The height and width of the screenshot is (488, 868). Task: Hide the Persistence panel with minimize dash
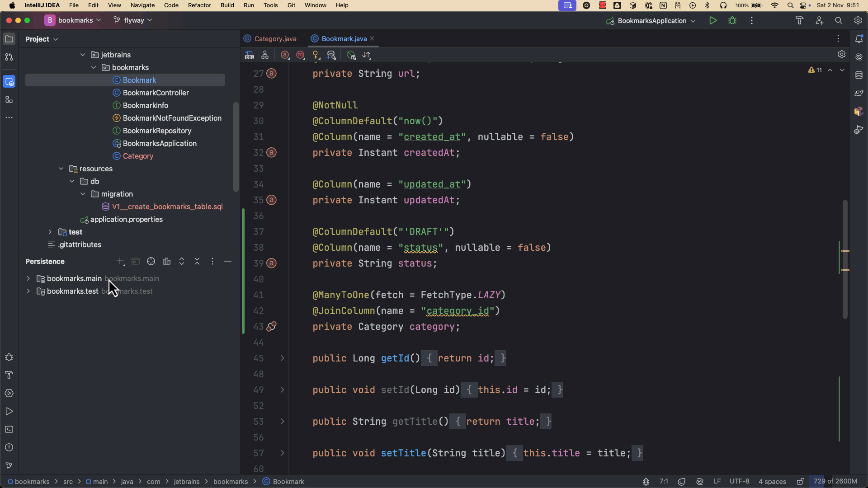[x=228, y=261]
